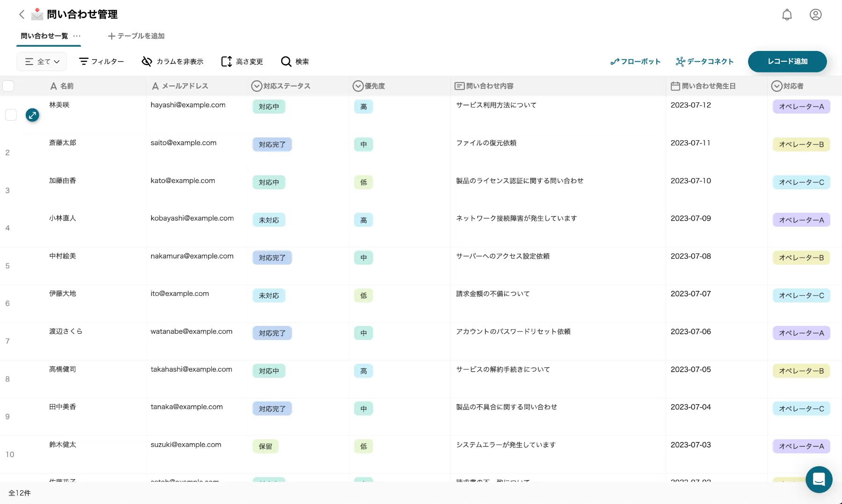This screenshot has width=842, height=504.
Task: Toggle the select-all checkbox in header
Action: tap(8, 86)
